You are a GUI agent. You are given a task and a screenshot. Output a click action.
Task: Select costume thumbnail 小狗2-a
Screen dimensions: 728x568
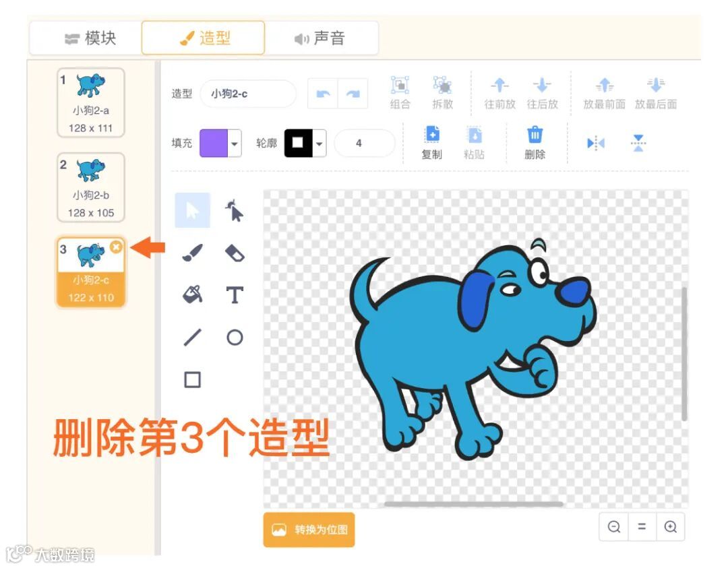pos(91,102)
